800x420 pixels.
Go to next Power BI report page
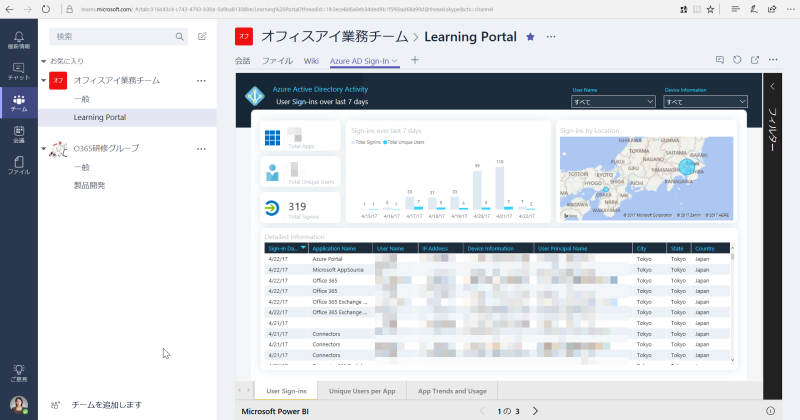535,411
